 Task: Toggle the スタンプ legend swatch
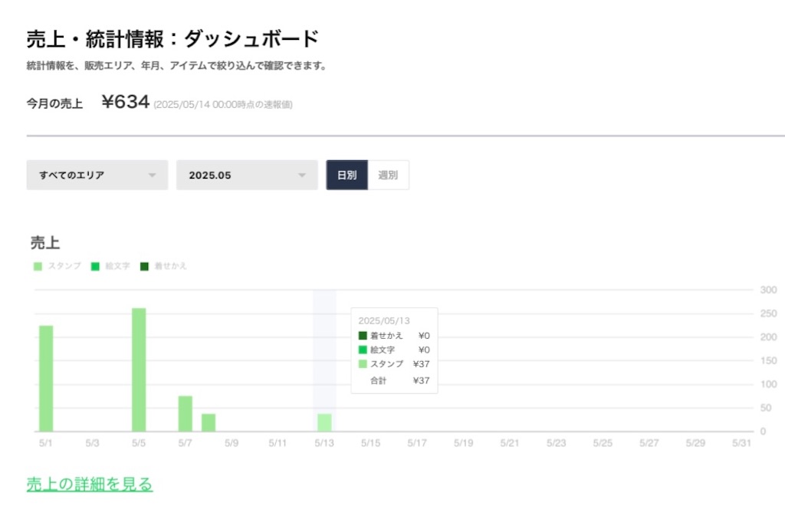coord(38,266)
